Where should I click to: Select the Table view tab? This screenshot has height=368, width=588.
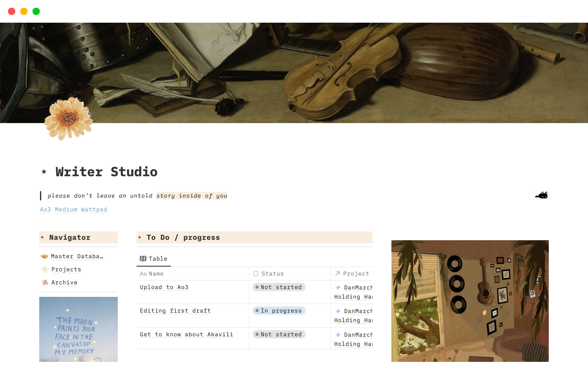tap(154, 259)
